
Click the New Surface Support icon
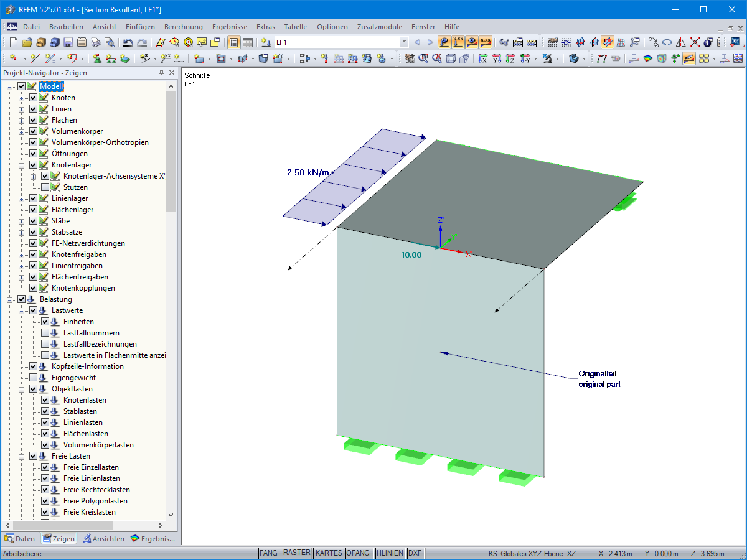click(x=125, y=58)
